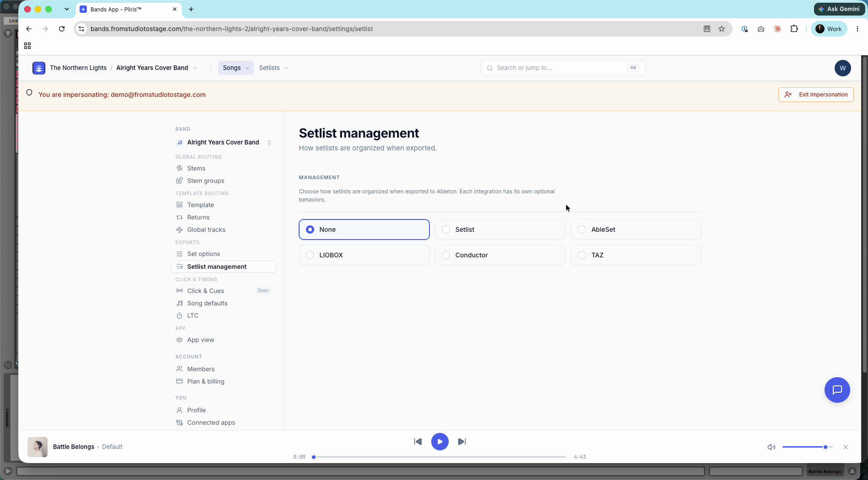Select the TAZ management option
The height and width of the screenshot is (480, 868).
[x=636, y=255]
